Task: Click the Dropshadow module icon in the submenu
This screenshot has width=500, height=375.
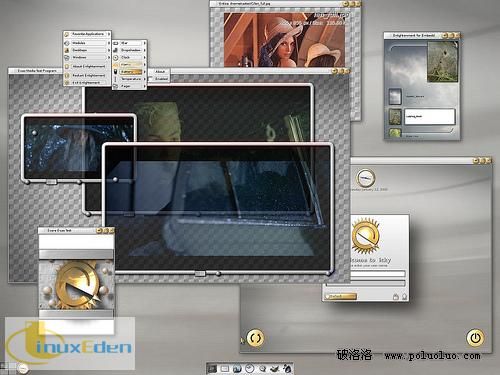Action: click(x=116, y=50)
